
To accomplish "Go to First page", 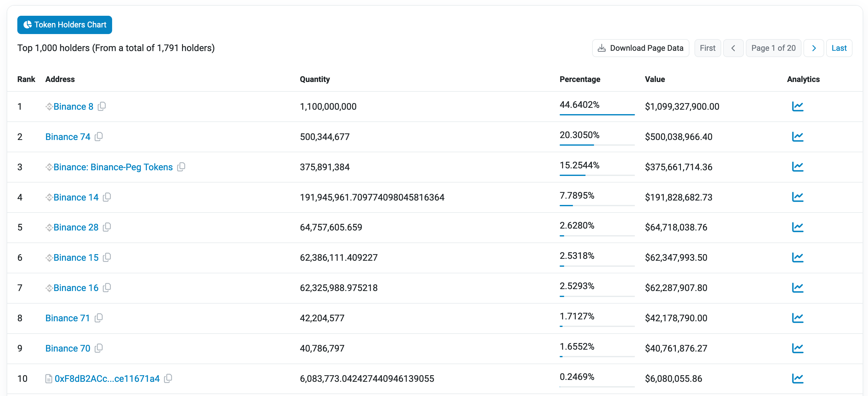I will [x=707, y=48].
